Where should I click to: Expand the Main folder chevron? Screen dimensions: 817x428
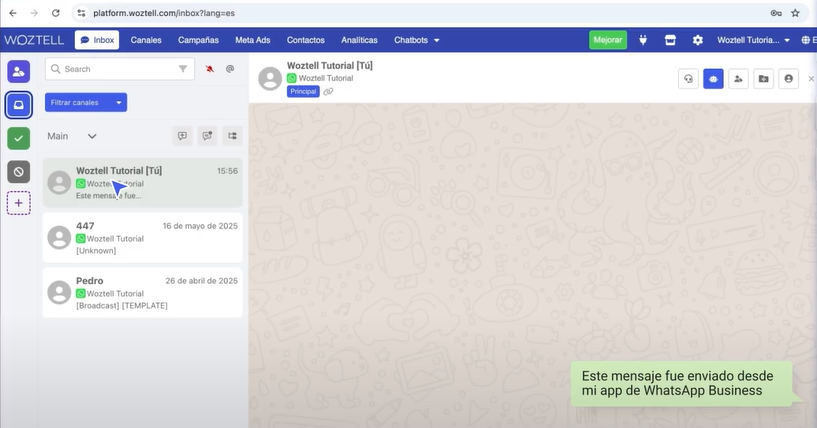[x=92, y=136]
